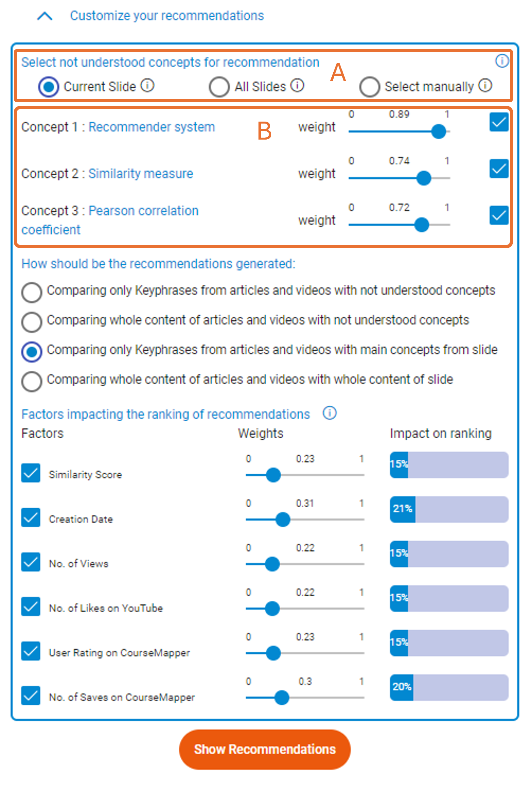
Task: Uncheck the No. of Likes on YouTube factor
Action: point(31,607)
